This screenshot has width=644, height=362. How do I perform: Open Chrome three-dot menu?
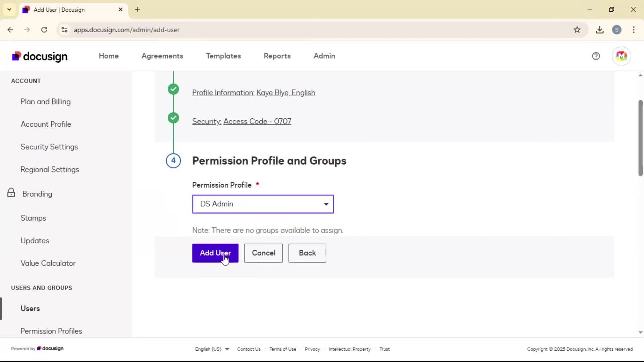634,30
